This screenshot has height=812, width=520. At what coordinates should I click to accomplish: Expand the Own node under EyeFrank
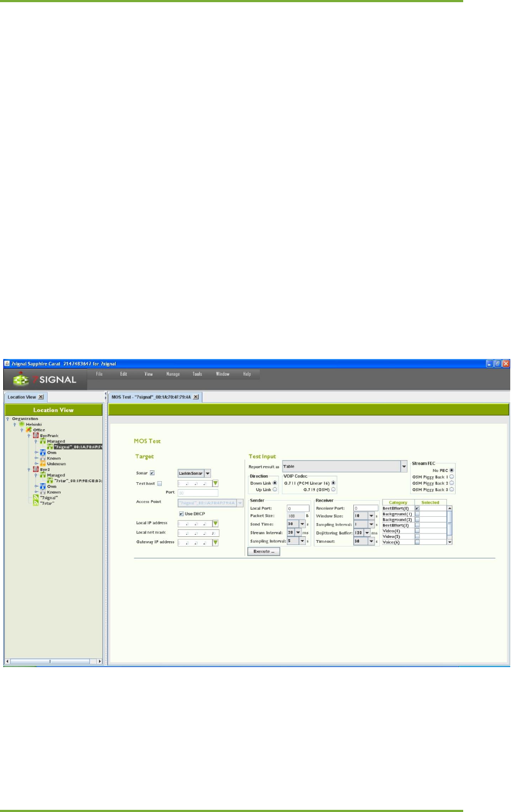click(x=36, y=452)
